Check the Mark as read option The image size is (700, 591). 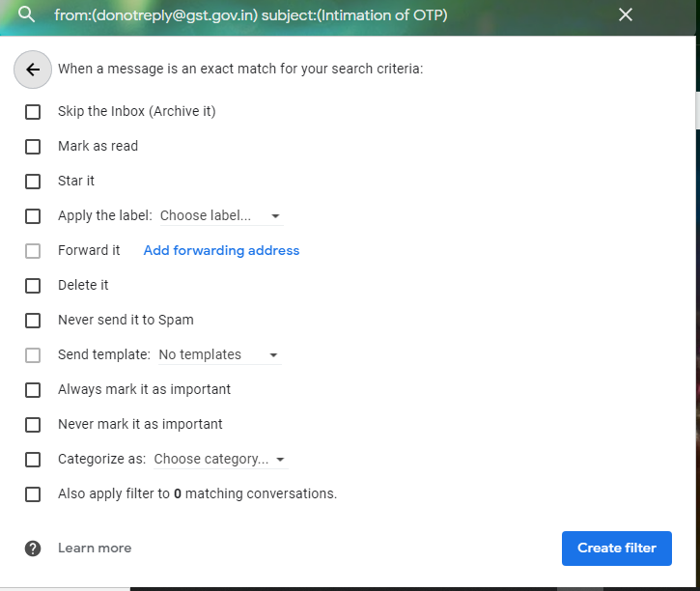(x=33, y=147)
